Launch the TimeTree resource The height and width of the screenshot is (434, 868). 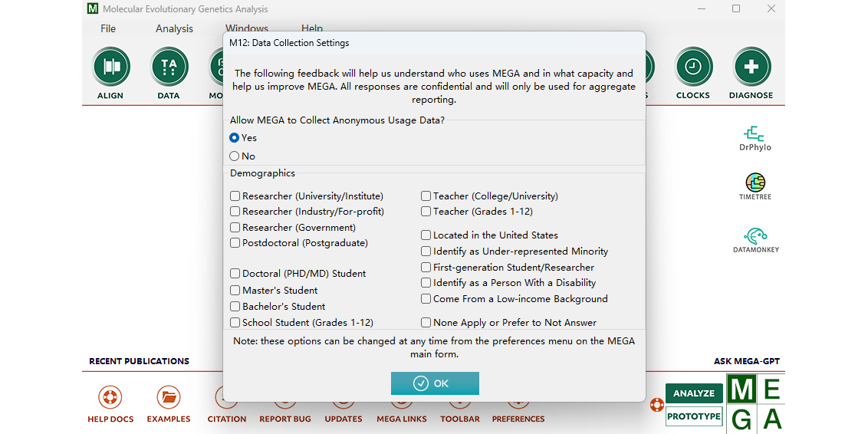755,183
